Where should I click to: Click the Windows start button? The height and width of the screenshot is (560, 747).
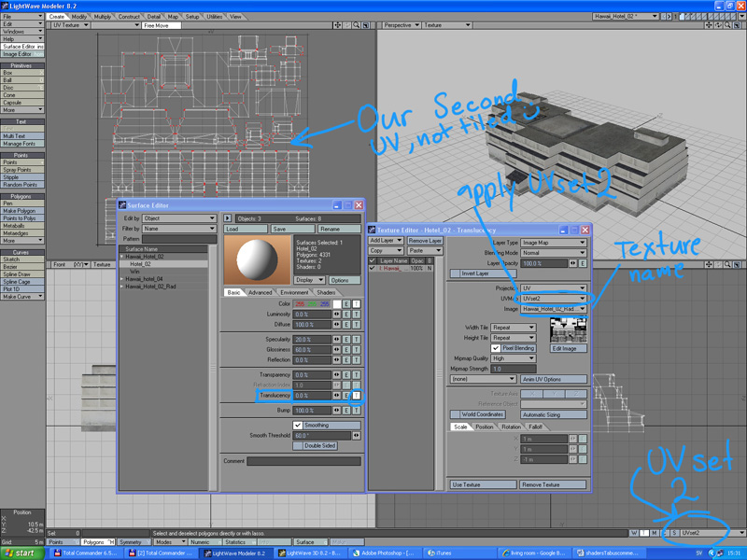point(21,553)
